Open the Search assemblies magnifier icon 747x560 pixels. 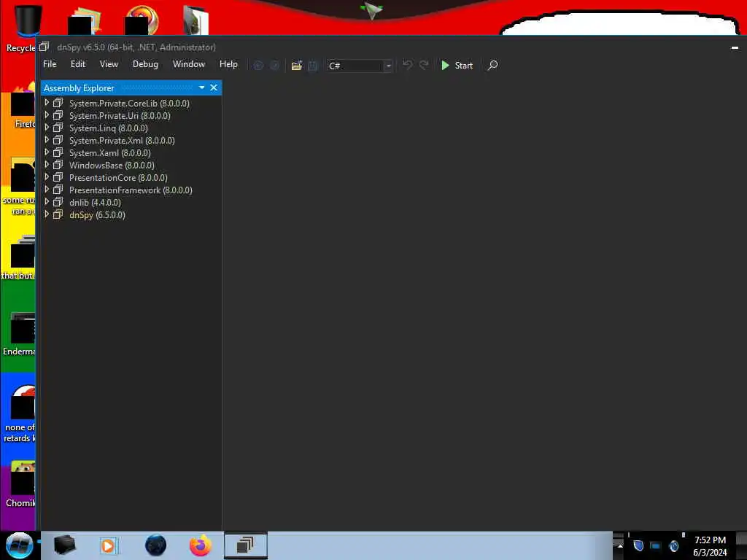[492, 65]
